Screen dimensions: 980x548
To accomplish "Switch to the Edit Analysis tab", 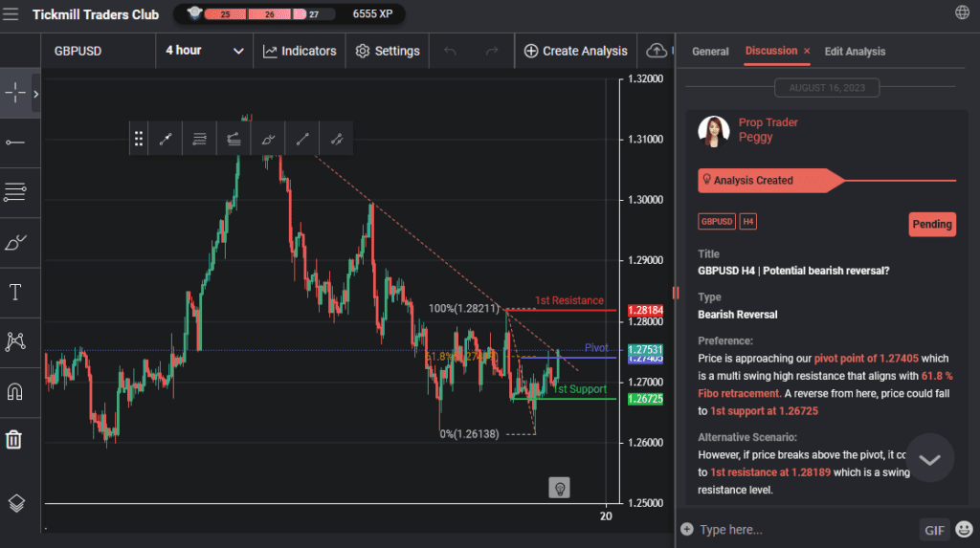I will [855, 52].
